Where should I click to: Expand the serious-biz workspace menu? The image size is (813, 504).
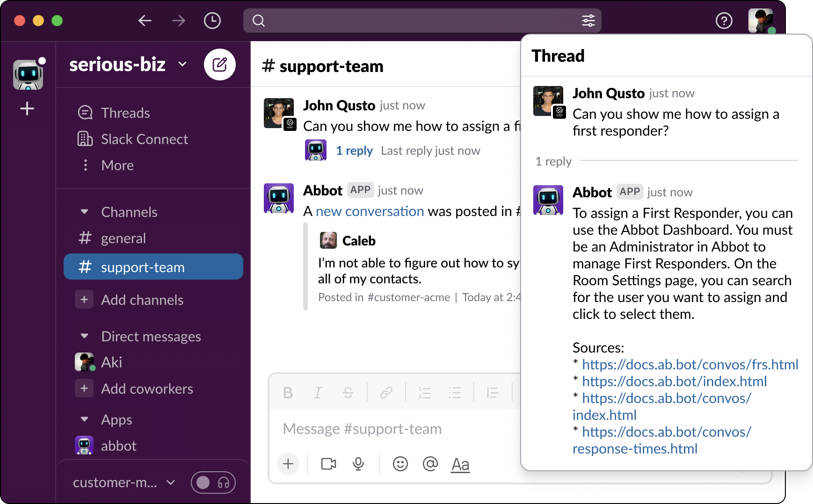(x=182, y=65)
